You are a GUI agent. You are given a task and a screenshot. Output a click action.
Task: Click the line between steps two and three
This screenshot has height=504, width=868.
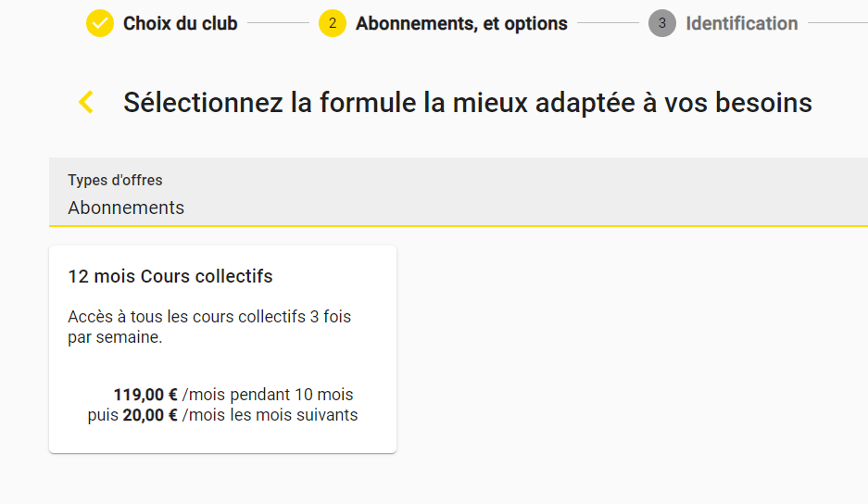[608, 23]
